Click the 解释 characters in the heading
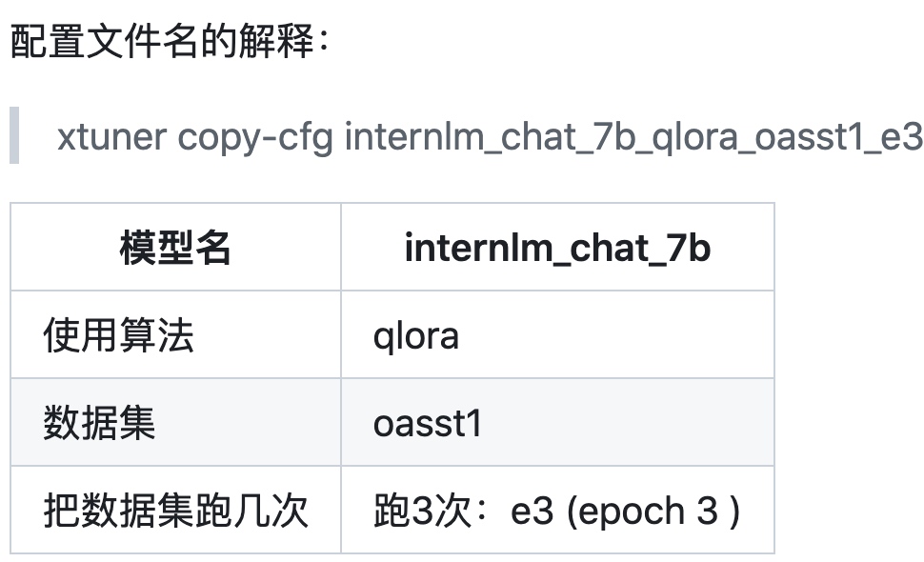924x562 pixels. click(276, 41)
